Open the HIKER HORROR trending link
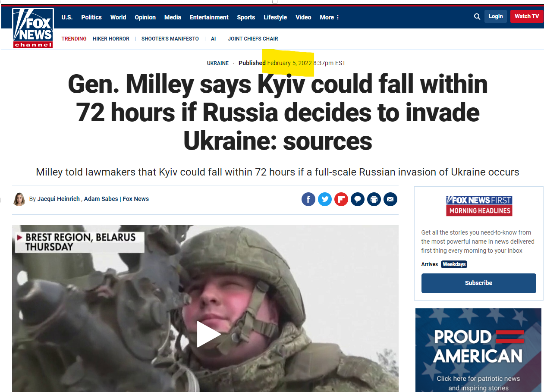 (111, 39)
